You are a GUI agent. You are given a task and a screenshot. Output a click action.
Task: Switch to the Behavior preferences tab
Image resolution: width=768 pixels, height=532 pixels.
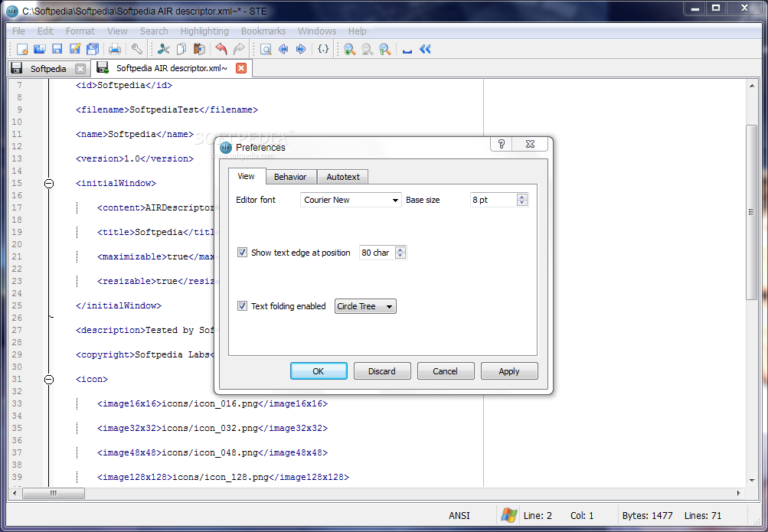(x=290, y=177)
